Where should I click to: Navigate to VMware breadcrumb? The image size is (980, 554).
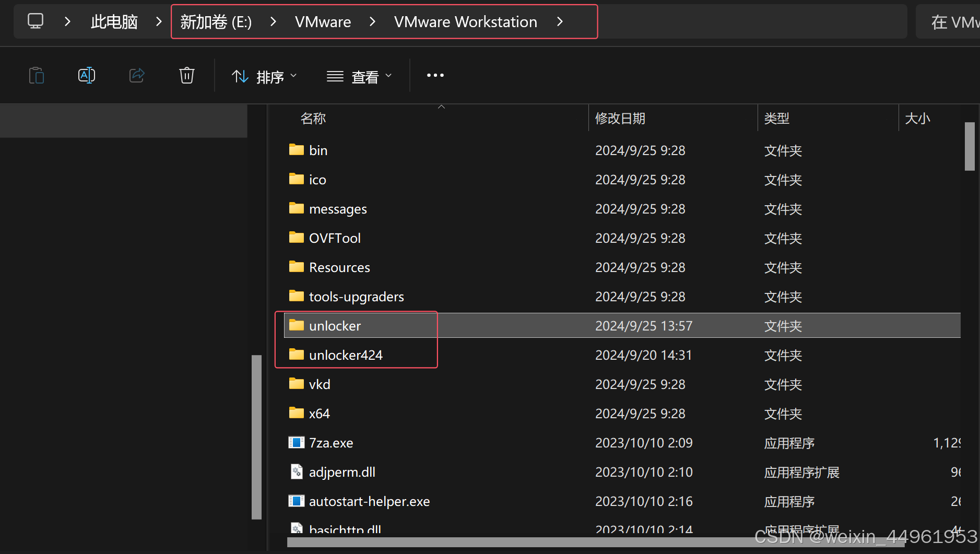(x=323, y=21)
